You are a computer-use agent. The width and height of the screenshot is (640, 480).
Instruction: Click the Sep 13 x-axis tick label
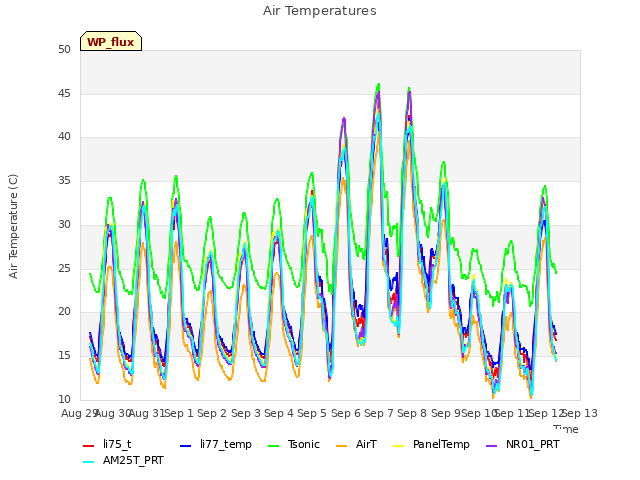(580, 413)
